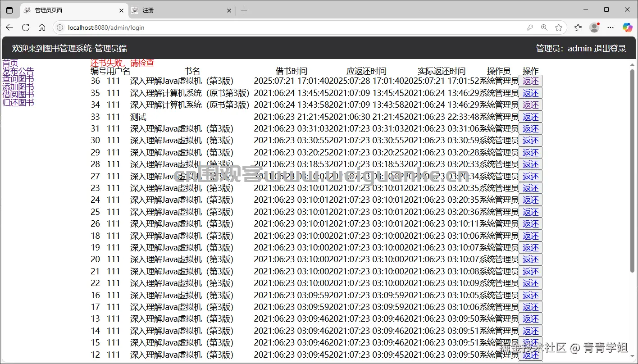Open the 归还图书 sidebar link
This screenshot has width=638, height=364.
coord(18,103)
